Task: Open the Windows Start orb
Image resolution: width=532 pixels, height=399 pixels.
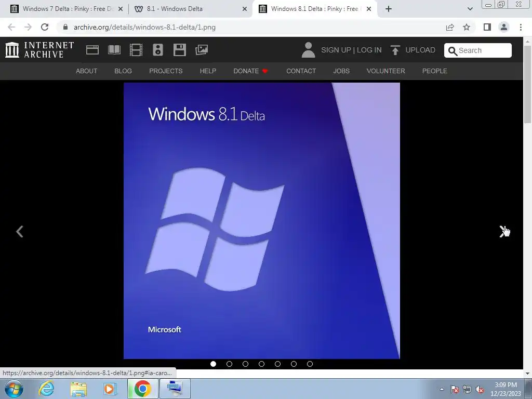Action: coord(14,389)
